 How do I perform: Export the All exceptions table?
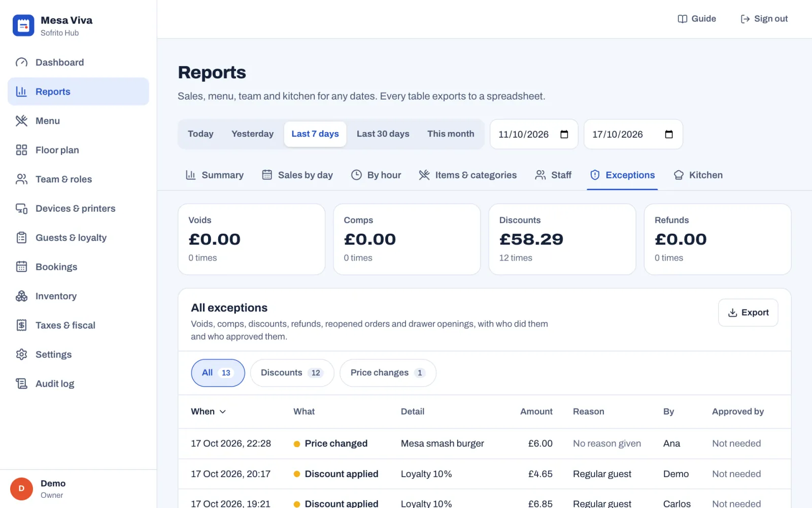click(x=748, y=312)
